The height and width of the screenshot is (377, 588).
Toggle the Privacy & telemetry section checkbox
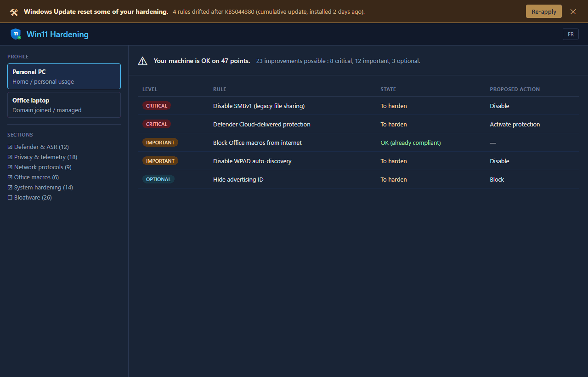10,157
